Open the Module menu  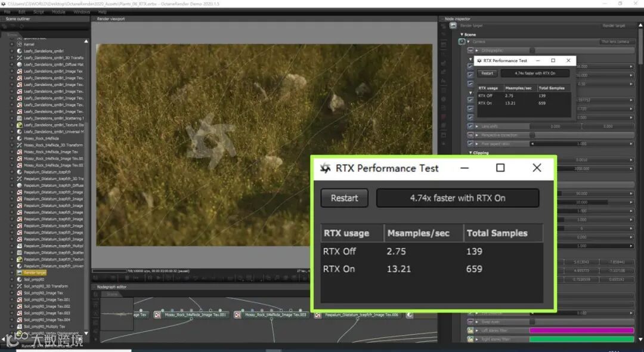tap(58, 12)
